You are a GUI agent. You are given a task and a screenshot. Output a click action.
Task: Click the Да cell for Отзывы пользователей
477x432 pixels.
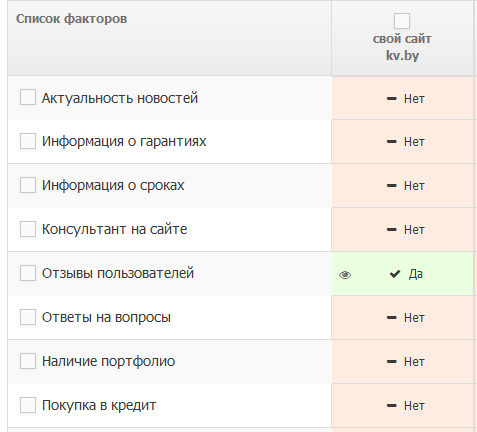pyautogui.click(x=402, y=274)
